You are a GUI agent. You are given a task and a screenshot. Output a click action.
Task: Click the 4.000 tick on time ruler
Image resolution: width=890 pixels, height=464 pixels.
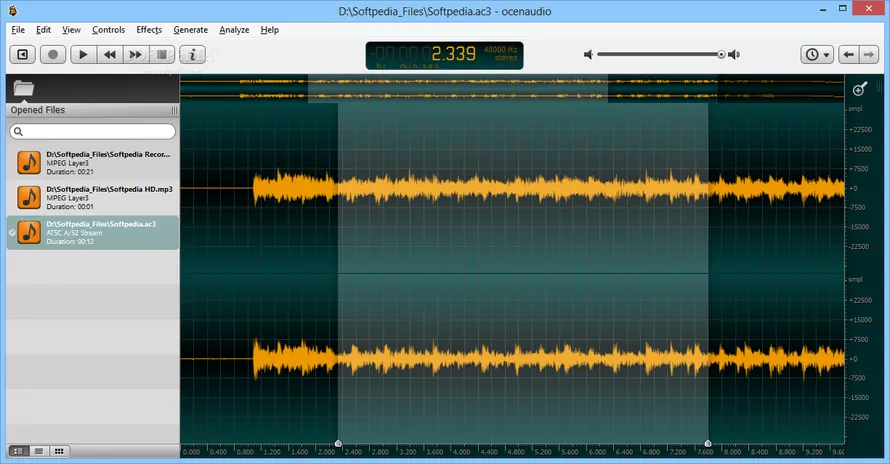(x=461, y=452)
